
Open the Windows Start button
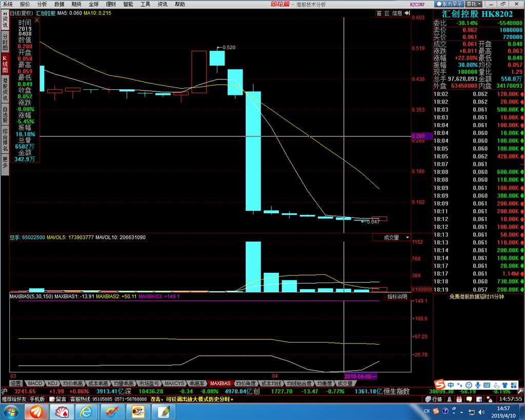tap(11, 412)
